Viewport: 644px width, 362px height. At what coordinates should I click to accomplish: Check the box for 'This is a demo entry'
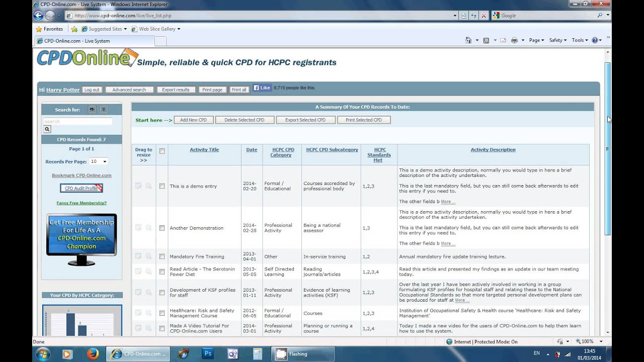pos(162,186)
